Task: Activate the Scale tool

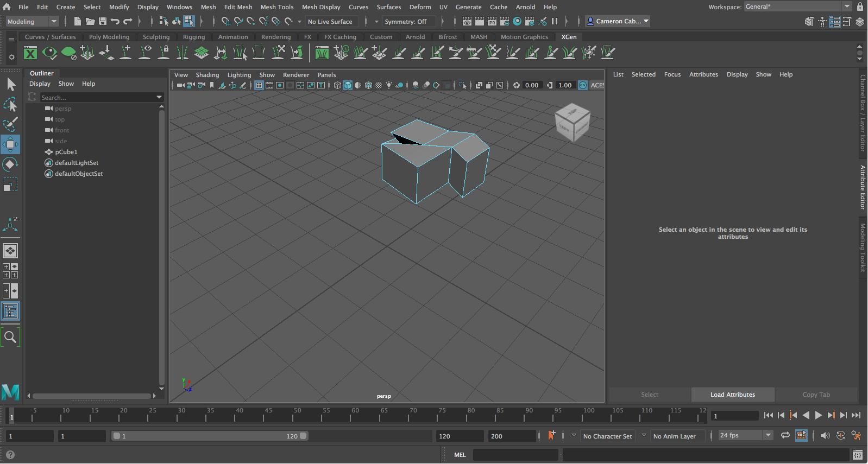Action: click(x=11, y=185)
